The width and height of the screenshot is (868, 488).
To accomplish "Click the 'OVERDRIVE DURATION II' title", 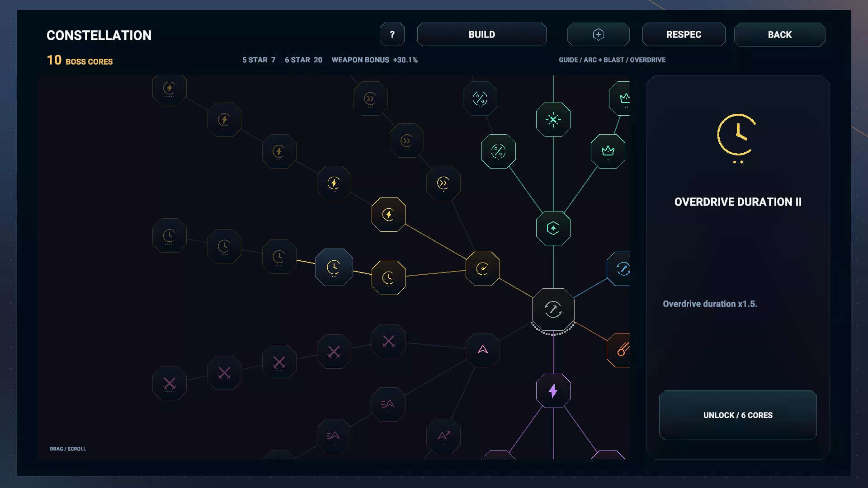I will (738, 202).
